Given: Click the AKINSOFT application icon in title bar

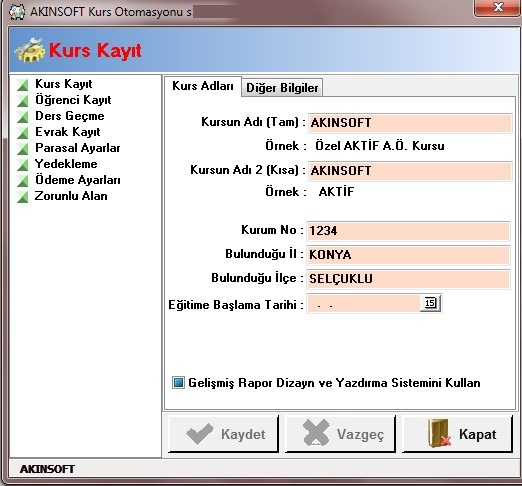Looking at the screenshot, I should (x=17, y=12).
